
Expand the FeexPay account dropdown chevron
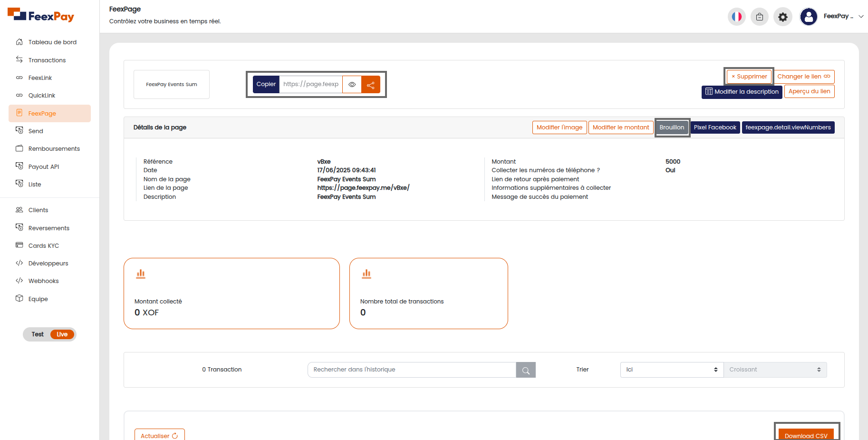tap(861, 16)
